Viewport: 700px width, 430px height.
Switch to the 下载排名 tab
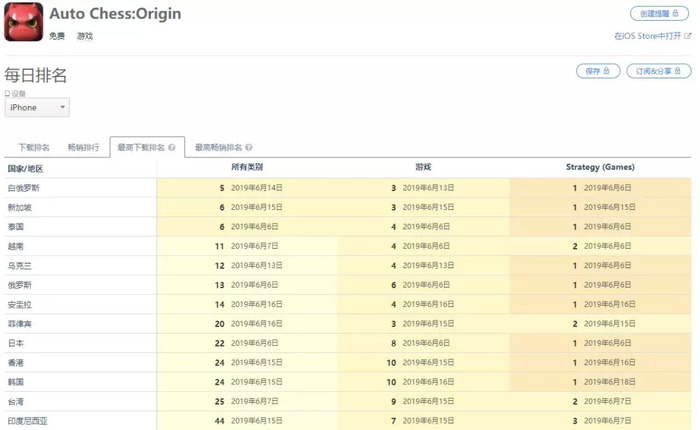[34, 147]
